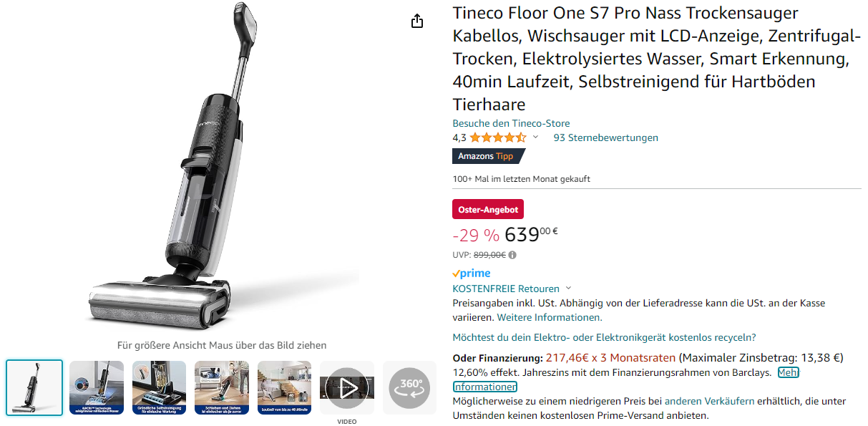The image size is (868, 426).
Task: Open the anderen Verkäufern link
Action: [709, 401]
